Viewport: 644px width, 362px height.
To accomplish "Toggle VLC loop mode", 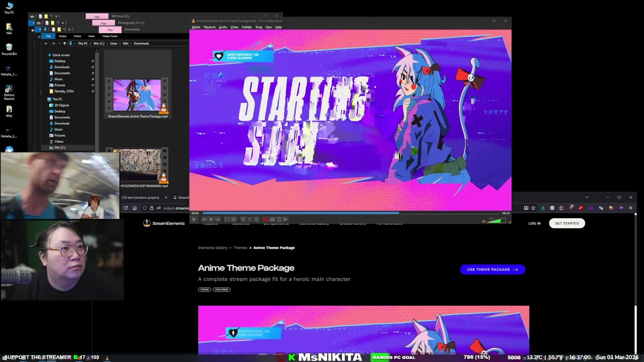I will (250, 219).
